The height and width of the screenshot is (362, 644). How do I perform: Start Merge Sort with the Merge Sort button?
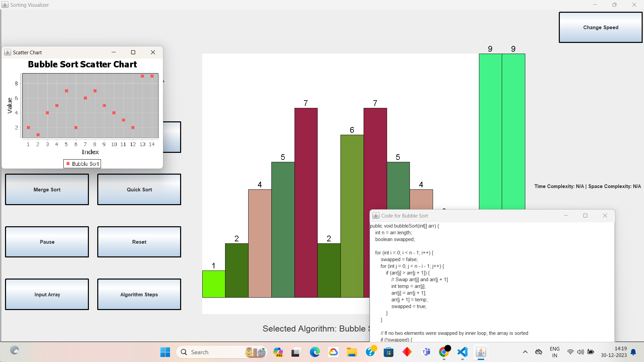[x=47, y=189]
